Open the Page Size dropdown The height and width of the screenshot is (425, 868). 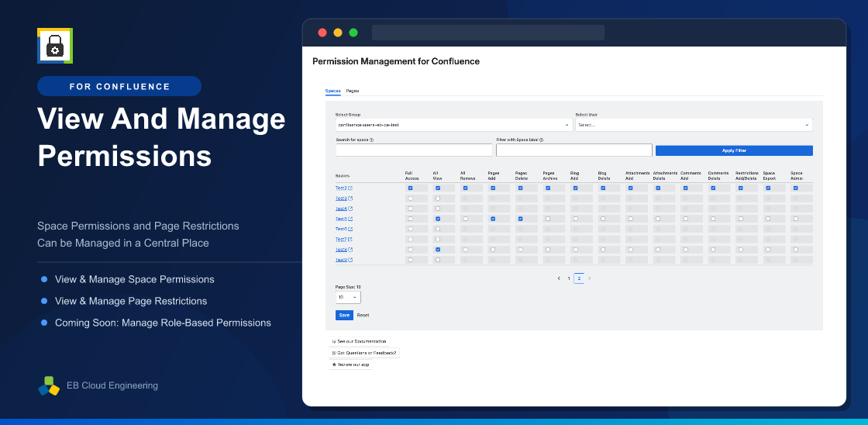coord(348,298)
